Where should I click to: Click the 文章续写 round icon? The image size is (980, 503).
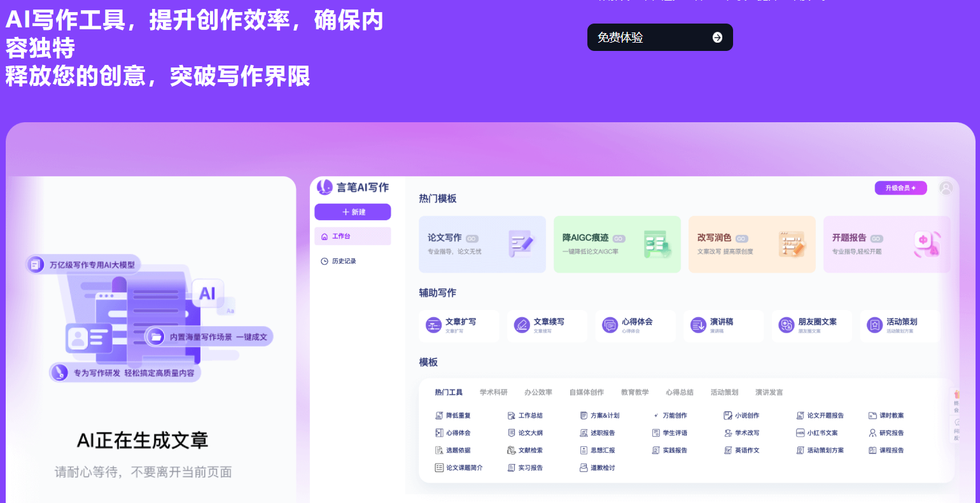[x=522, y=325]
